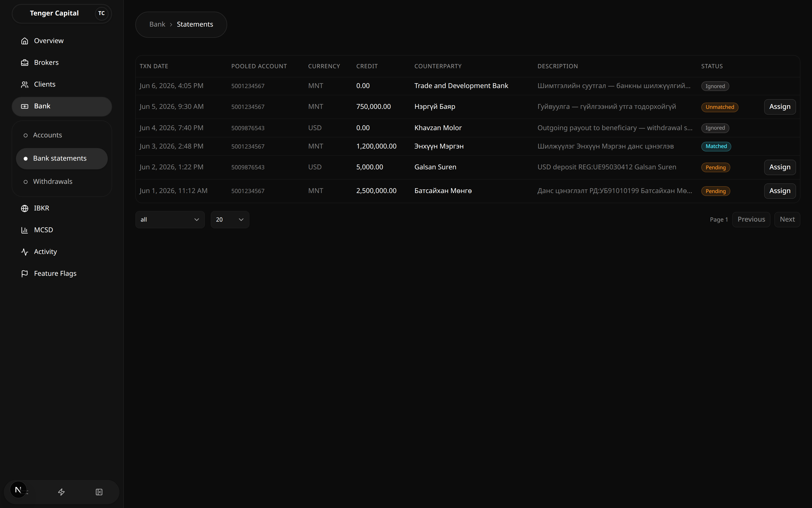Click the Brokers briefcase icon

coord(24,62)
